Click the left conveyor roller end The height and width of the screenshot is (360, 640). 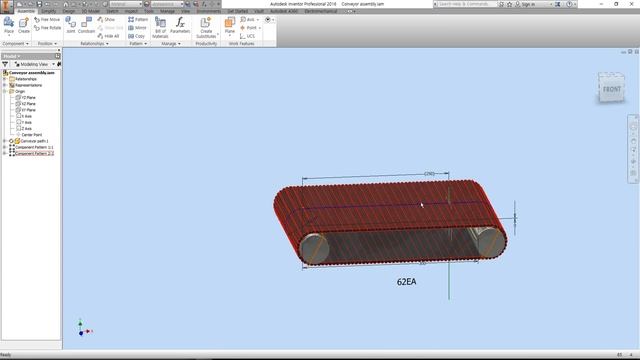pos(314,248)
